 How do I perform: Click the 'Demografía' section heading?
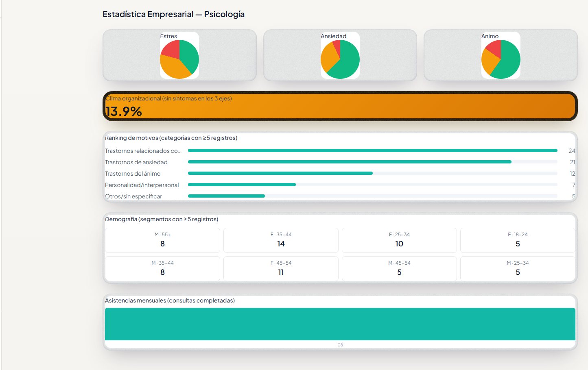click(x=162, y=219)
